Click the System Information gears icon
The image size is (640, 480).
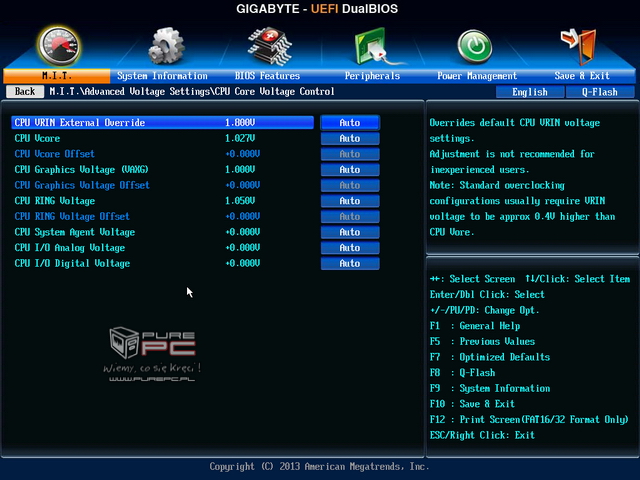167,46
